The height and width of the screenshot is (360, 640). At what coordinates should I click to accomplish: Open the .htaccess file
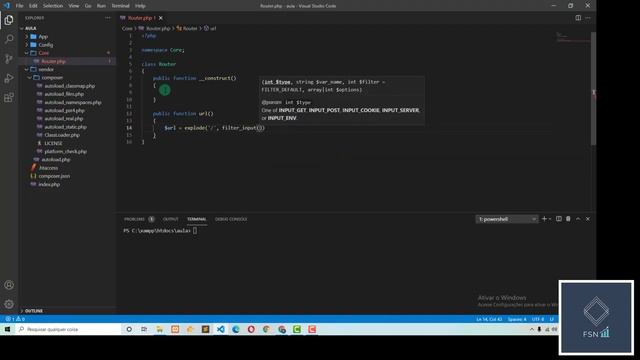[x=48, y=168]
